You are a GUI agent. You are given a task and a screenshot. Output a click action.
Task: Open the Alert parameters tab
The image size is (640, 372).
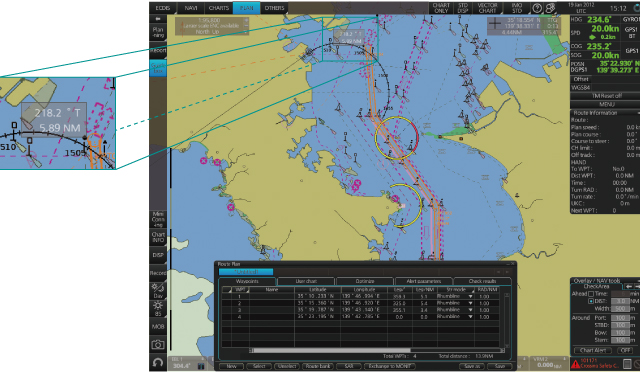point(424,281)
